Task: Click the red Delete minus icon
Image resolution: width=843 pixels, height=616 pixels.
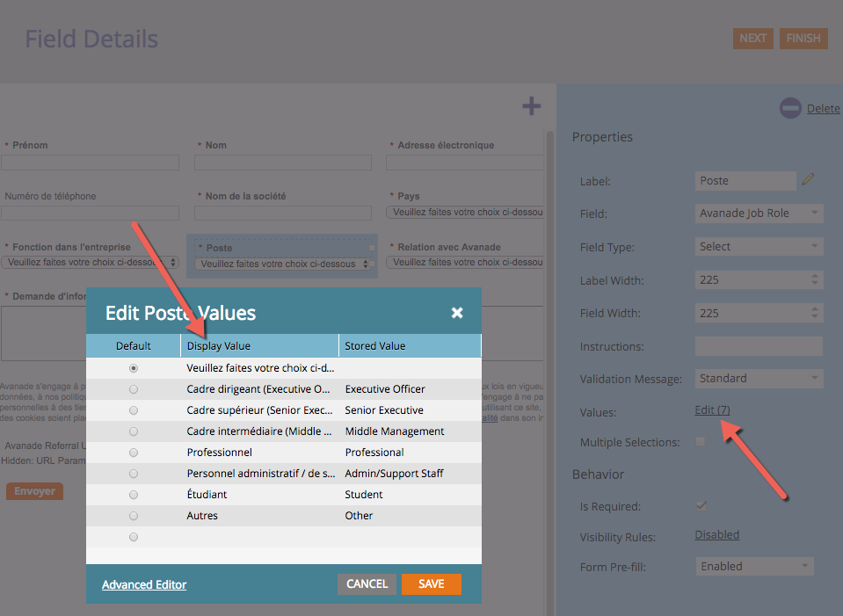Action: 790,108
